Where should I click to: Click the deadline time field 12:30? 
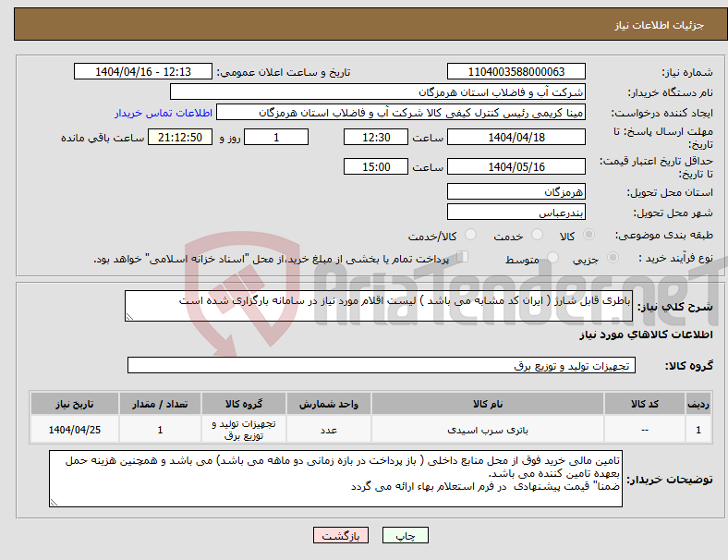point(376,137)
